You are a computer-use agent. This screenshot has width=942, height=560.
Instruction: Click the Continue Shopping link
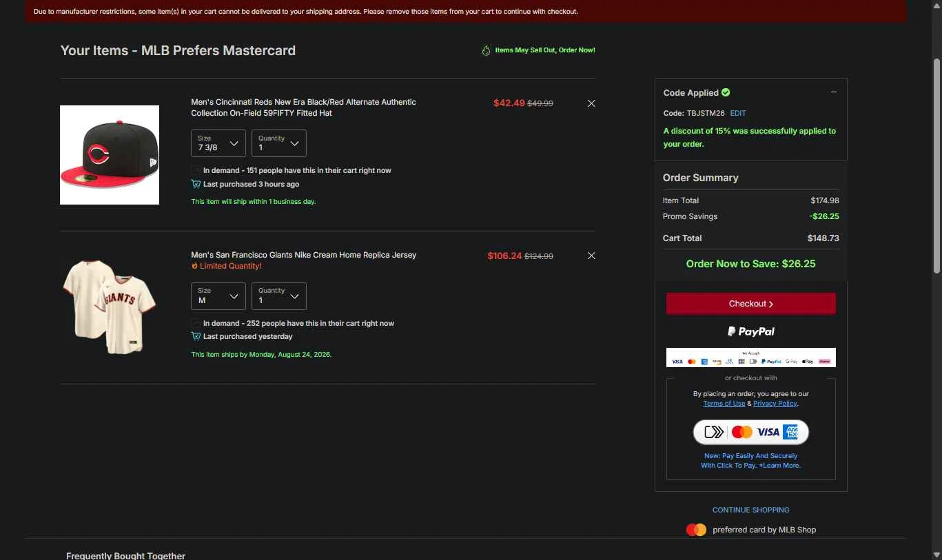[751, 510]
